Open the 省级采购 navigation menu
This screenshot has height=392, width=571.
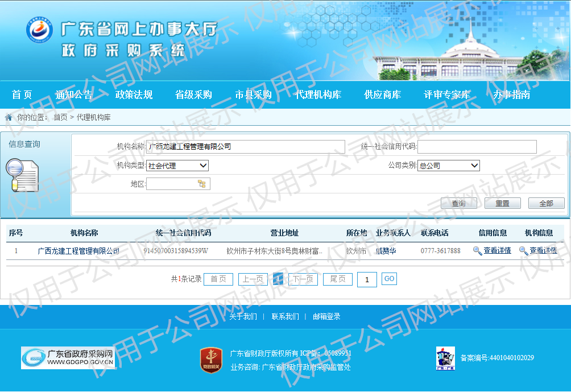pyautogui.click(x=194, y=94)
